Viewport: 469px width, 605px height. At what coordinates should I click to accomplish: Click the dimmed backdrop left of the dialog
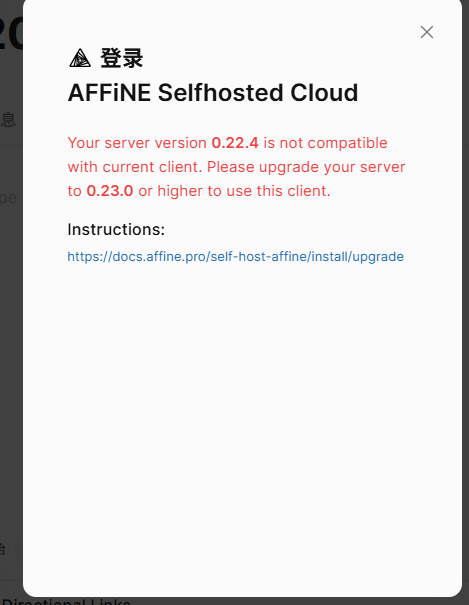tap(11, 347)
